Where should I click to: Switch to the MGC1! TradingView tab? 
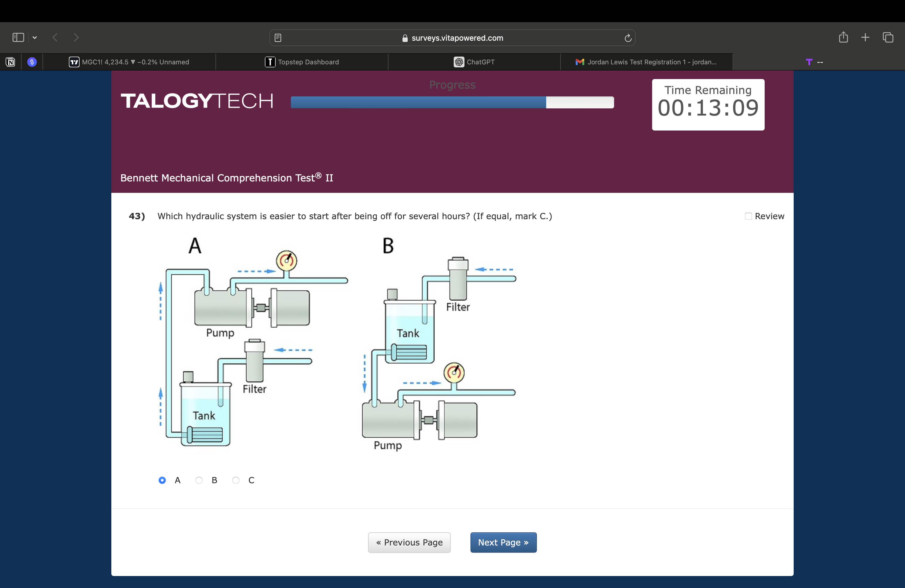(x=129, y=62)
